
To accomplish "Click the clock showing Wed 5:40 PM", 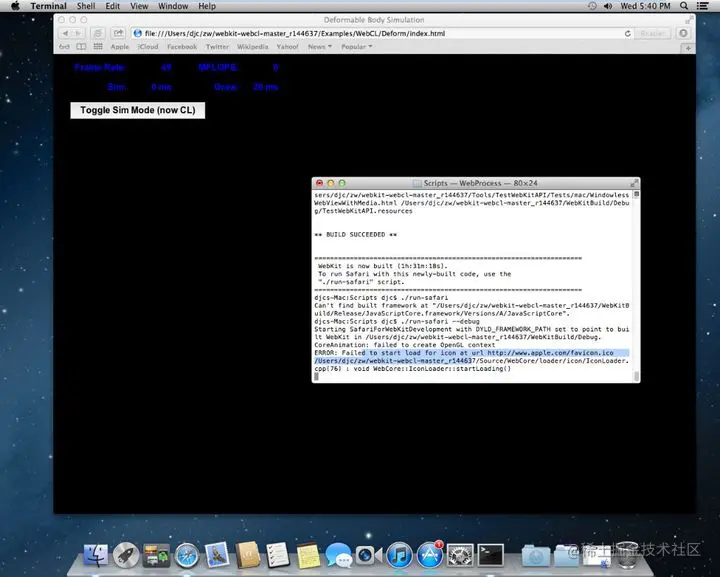I will 645,6.
